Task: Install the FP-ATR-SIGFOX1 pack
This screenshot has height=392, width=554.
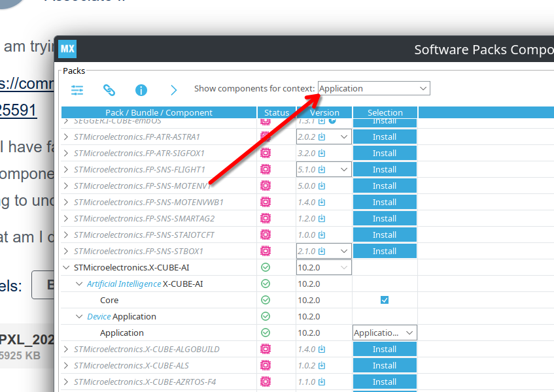Action: (x=385, y=153)
